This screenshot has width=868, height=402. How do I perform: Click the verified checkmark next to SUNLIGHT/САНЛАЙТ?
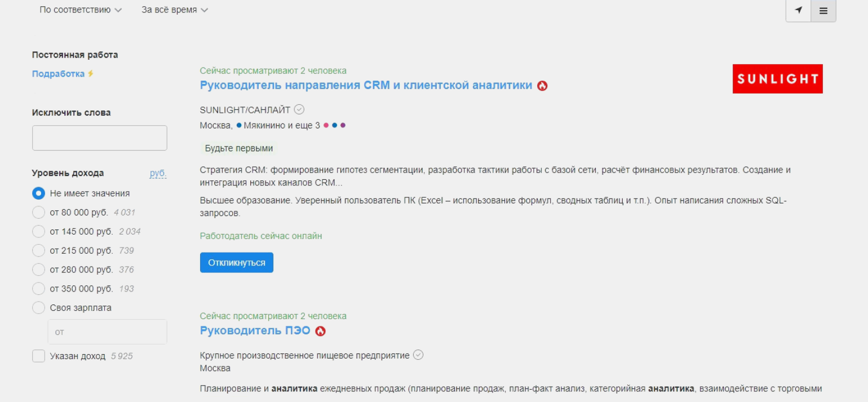tap(299, 109)
